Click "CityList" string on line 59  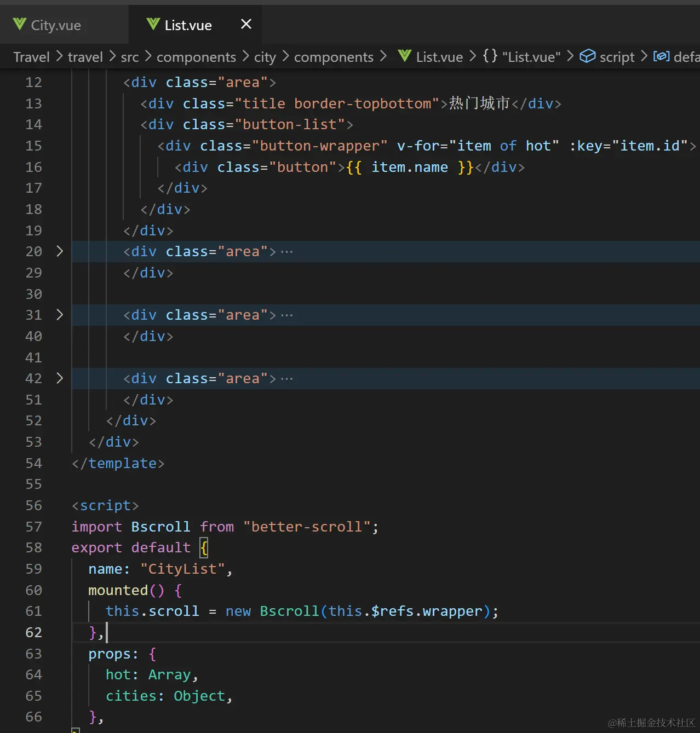click(183, 569)
